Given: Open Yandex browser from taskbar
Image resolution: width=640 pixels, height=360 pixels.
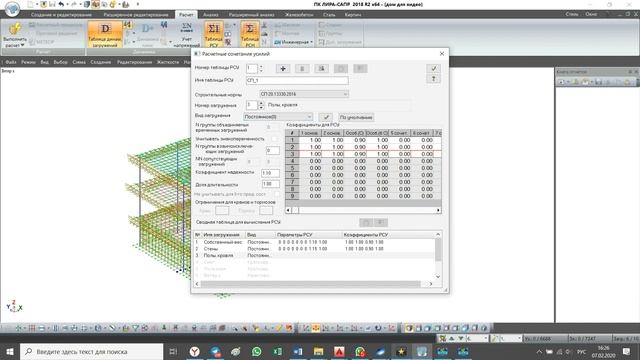Looking at the screenshot, I should [x=195, y=351].
